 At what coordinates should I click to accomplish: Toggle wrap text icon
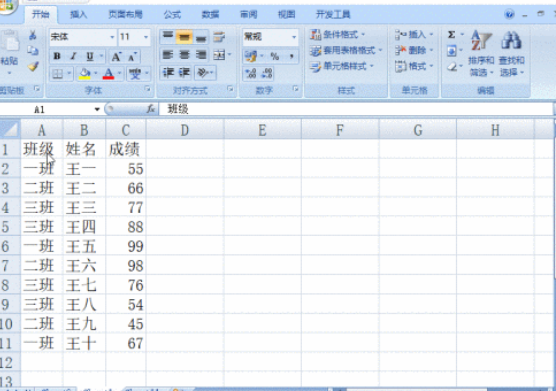pyautogui.click(x=219, y=37)
